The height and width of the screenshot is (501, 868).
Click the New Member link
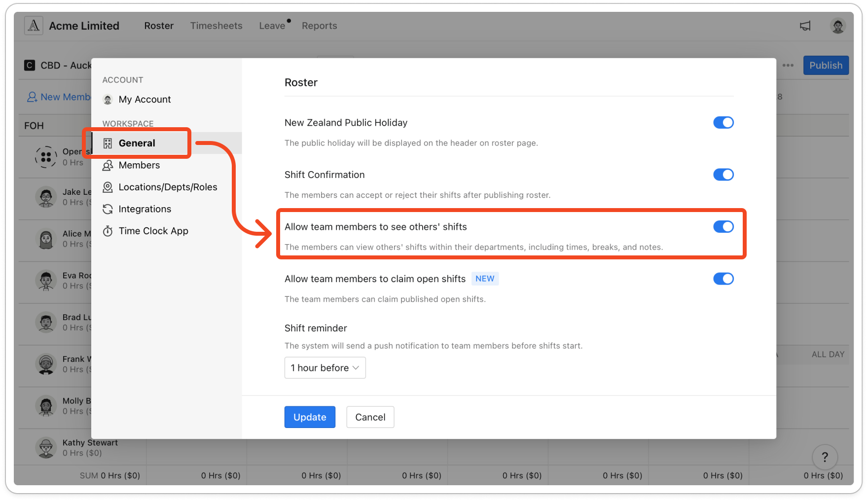click(x=59, y=97)
